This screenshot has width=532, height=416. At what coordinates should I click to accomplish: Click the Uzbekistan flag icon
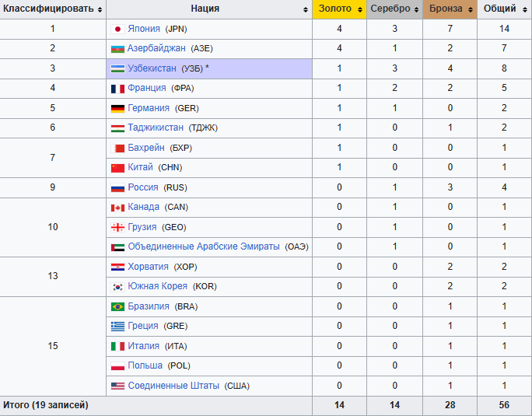[118, 68]
